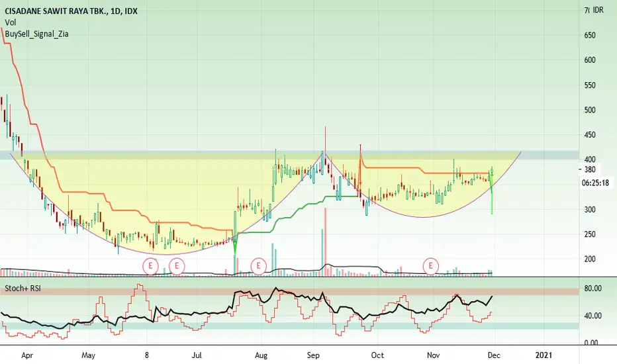Click the 600 price axis label
This screenshot has width=617, height=364.
coord(590,60)
